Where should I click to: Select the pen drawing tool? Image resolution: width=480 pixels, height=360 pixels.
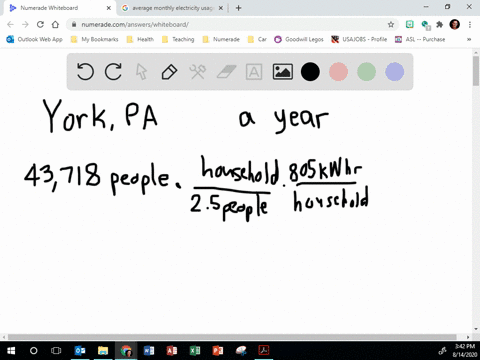click(169, 72)
